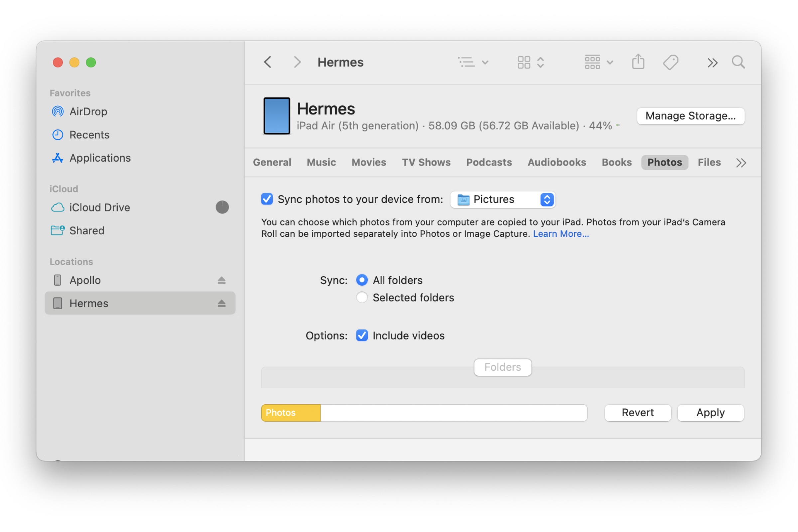Switch to icon grid view

tap(531, 63)
